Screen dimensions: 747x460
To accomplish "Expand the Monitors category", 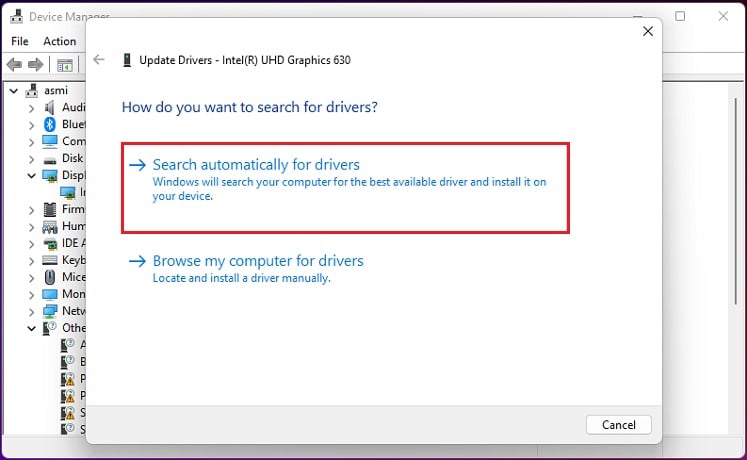I will (x=31, y=295).
